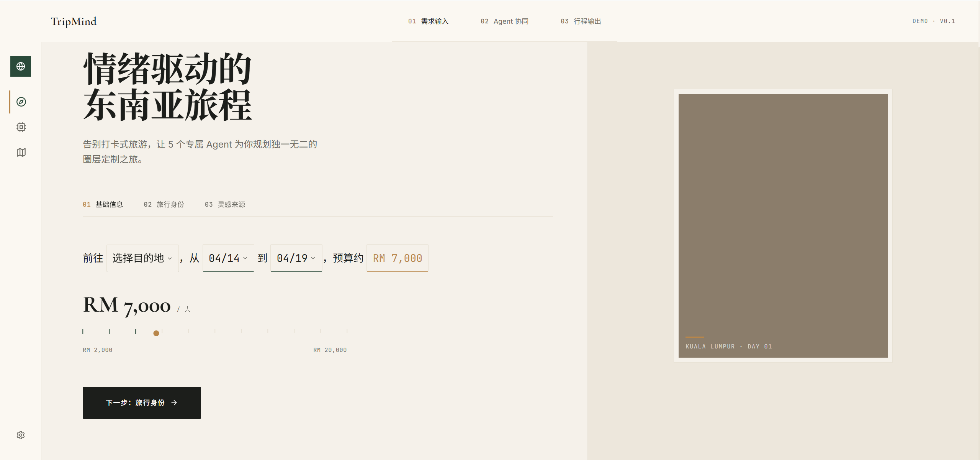Image resolution: width=980 pixels, height=460 pixels.
Task: Open the 04/14 start date dropdown
Action: tap(228, 258)
